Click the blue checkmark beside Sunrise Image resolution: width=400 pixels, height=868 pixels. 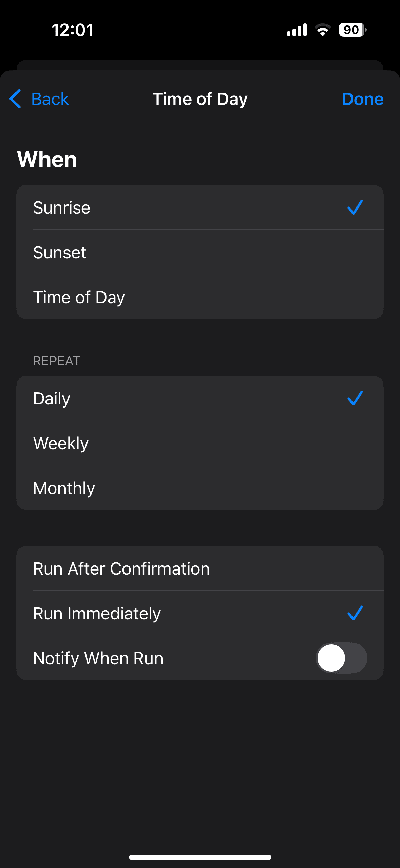(x=355, y=207)
